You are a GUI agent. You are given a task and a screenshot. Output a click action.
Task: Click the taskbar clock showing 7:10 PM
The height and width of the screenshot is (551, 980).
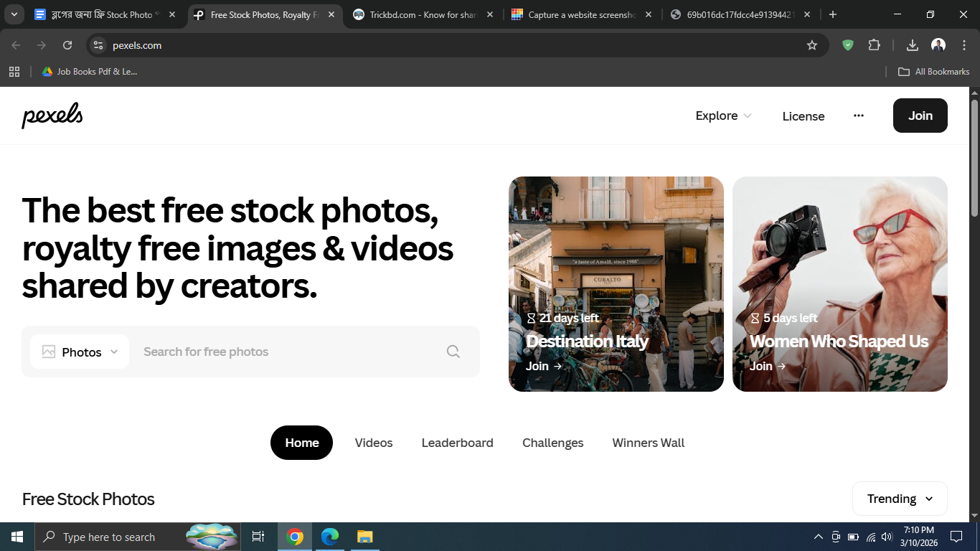tap(918, 537)
